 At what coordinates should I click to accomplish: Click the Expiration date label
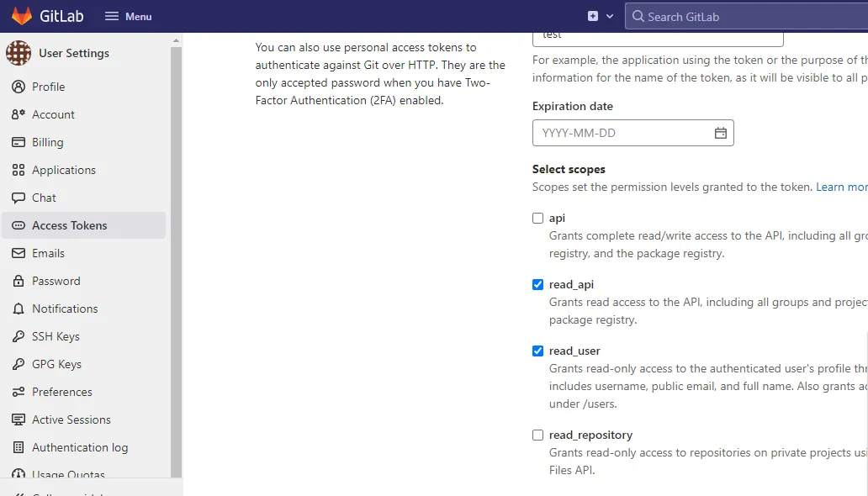[x=573, y=106]
